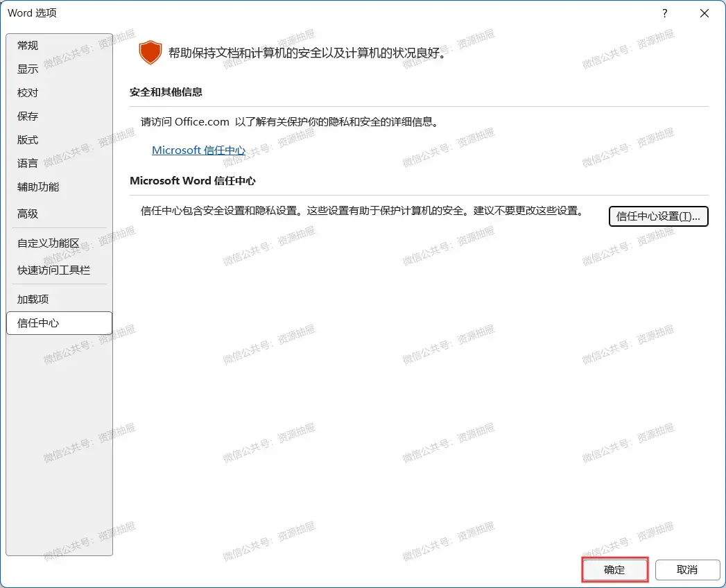Image resolution: width=726 pixels, height=588 pixels.
Task: Click the 请访问 Office.com description text
Action: 290,122
